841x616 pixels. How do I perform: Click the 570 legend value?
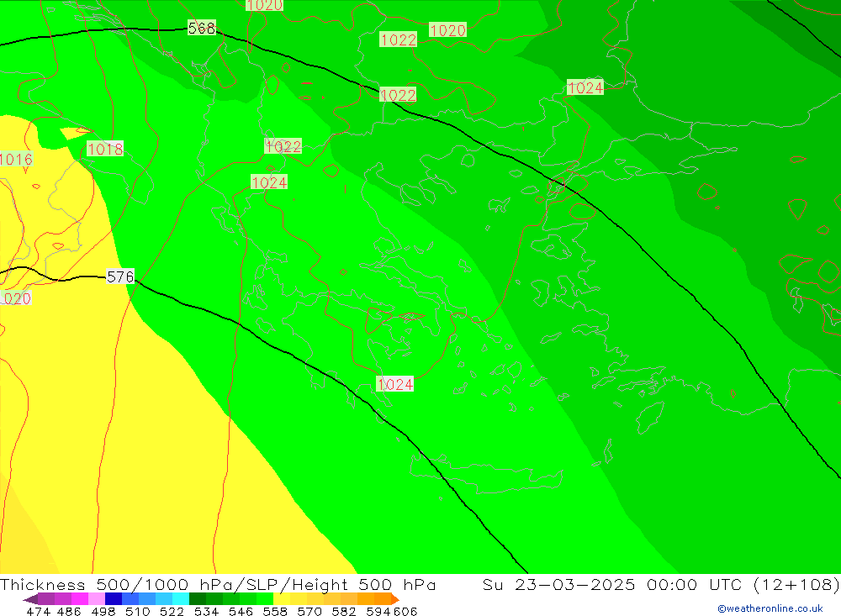(x=309, y=611)
